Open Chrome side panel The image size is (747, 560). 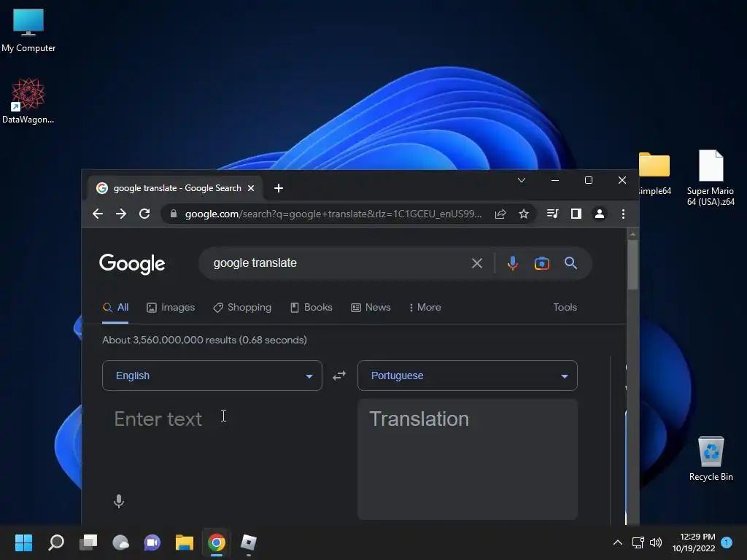[x=576, y=214]
